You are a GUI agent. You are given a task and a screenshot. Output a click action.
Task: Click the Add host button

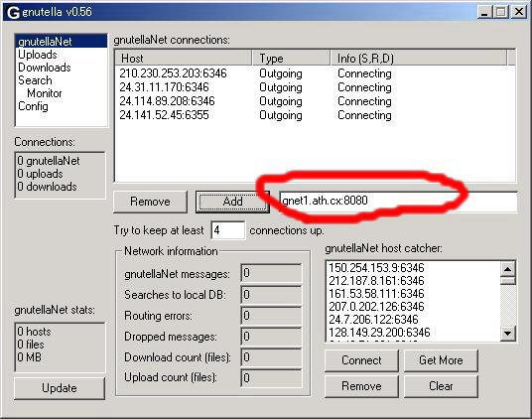click(x=232, y=202)
